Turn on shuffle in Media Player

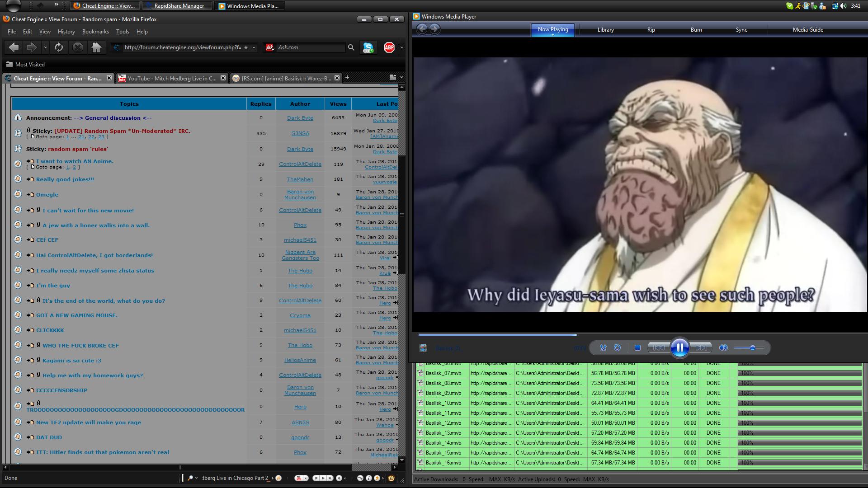[x=603, y=347]
